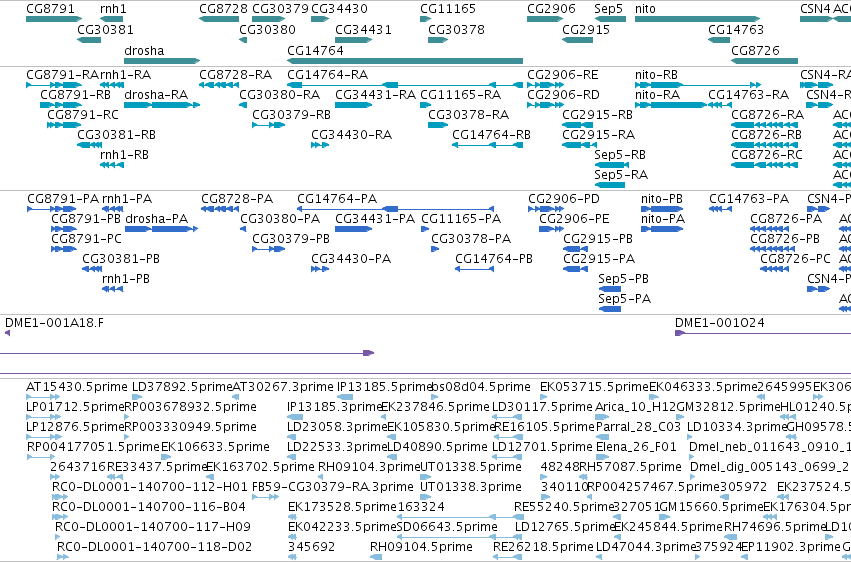Open the CG8728 gene label
Viewport: 851px width, 562px height.
224,9
